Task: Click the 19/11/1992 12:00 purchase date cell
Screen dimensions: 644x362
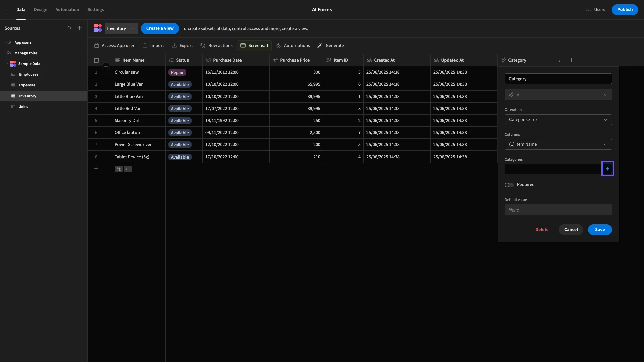Action: pos(236,121)
